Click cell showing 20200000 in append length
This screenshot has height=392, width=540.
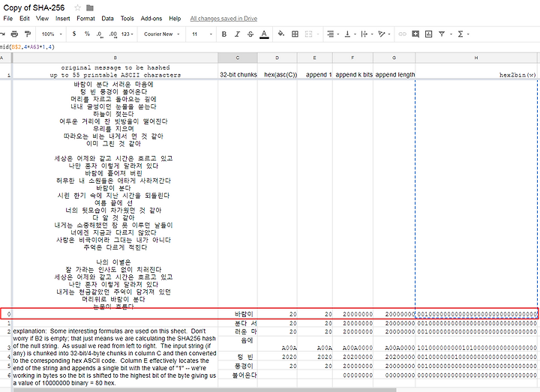point(394,357)
